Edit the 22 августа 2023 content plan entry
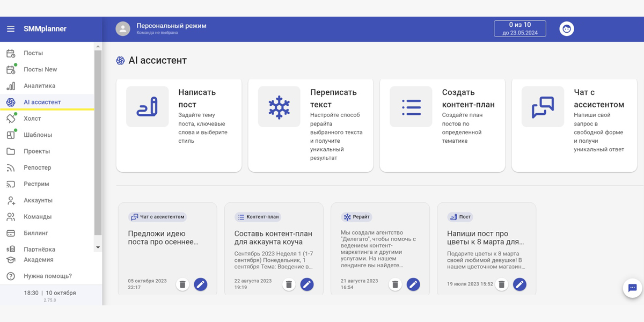644x322 pixels. (307, 284)
